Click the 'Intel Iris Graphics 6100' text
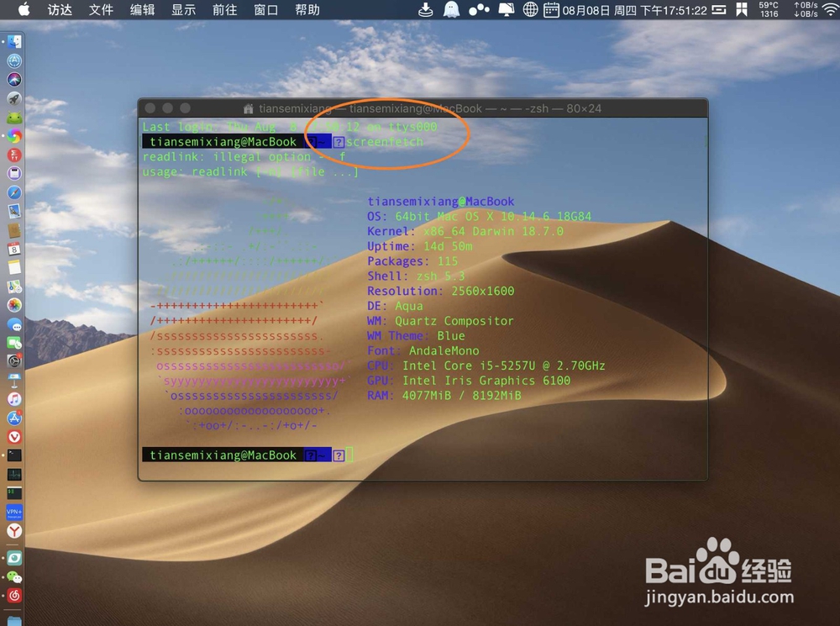This screenshot has height=626, width=840. (x=486, y=381)
